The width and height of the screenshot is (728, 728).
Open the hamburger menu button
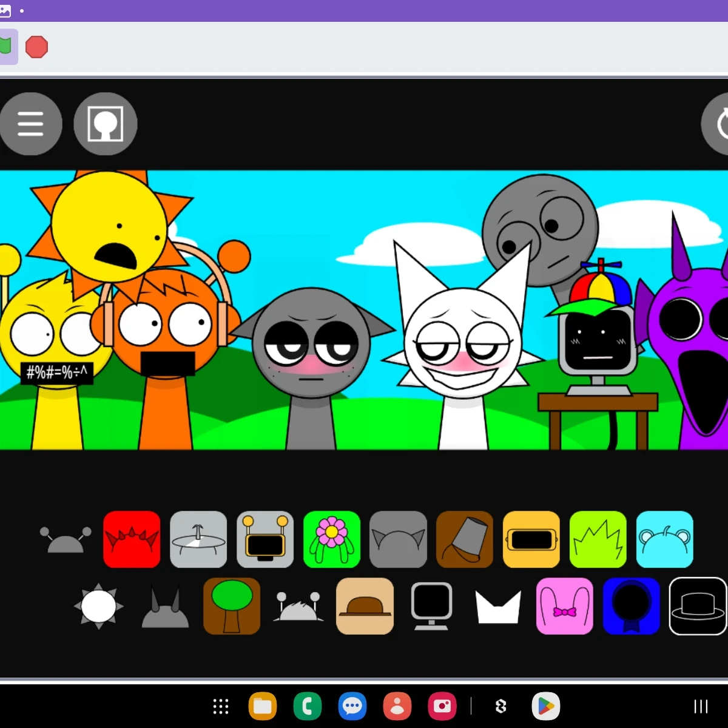pyautogui.click(x=30, y=124)
